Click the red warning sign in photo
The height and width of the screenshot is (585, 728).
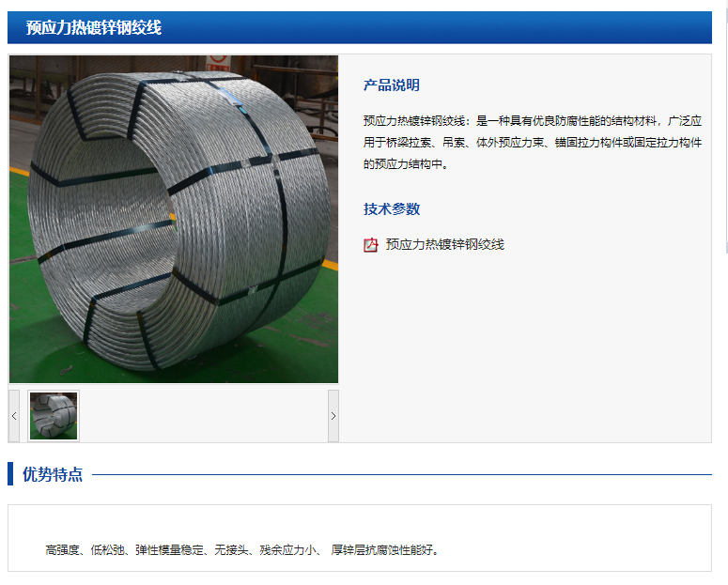coord(218,63)
